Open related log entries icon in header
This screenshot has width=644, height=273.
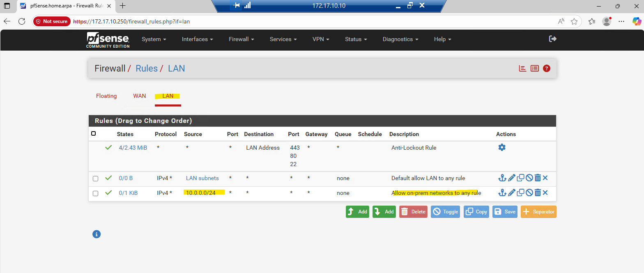(x=534, y=68)
